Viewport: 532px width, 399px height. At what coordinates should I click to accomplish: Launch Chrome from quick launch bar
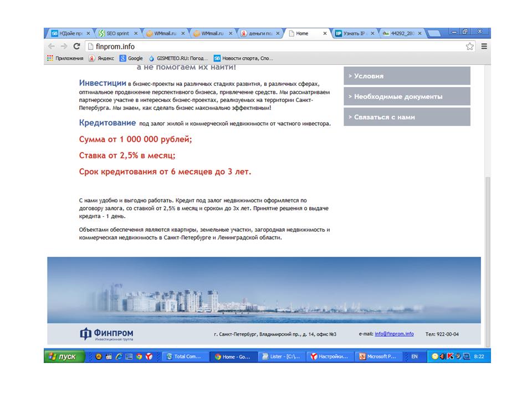point(139,356)
